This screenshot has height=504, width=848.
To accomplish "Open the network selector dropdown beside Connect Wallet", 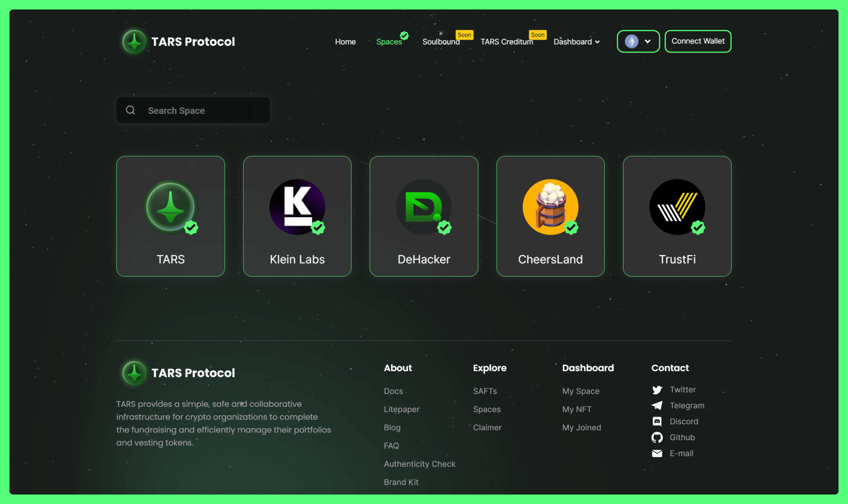I will (x=648, y=41).
